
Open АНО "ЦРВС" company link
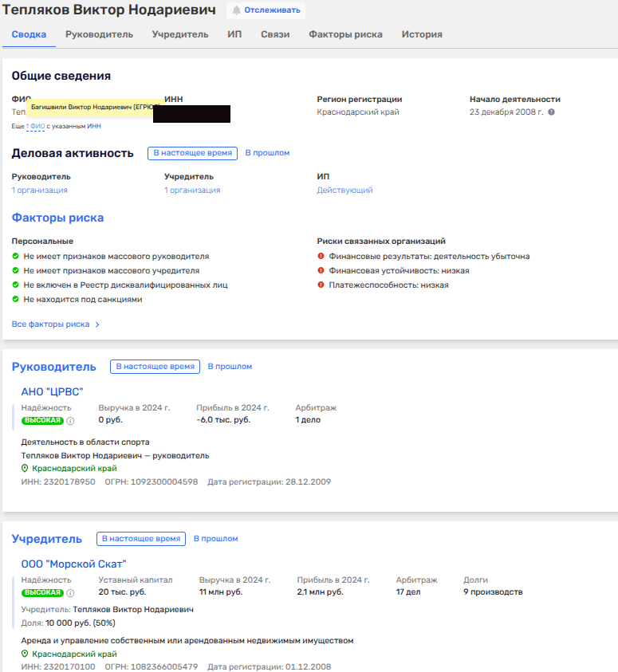tap(52, 391)
